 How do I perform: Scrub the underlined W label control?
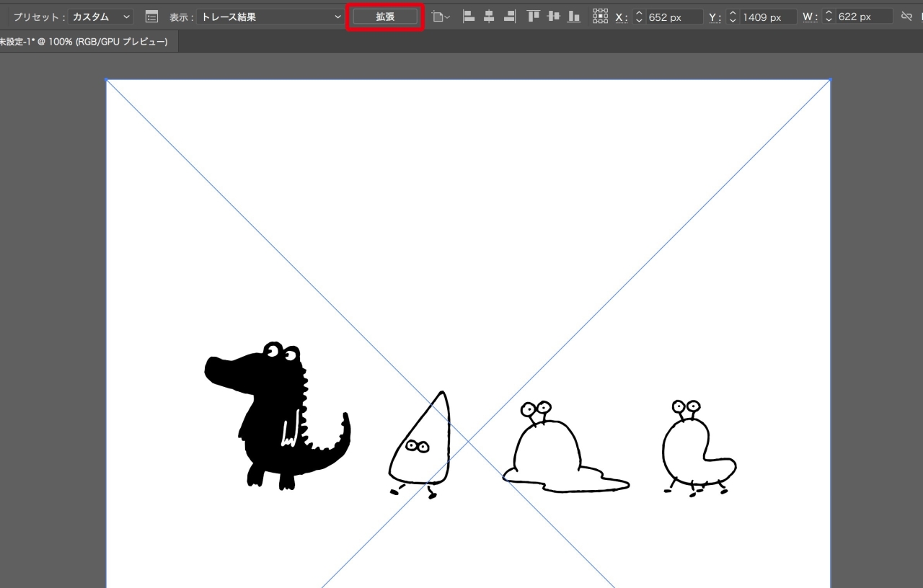809,16
